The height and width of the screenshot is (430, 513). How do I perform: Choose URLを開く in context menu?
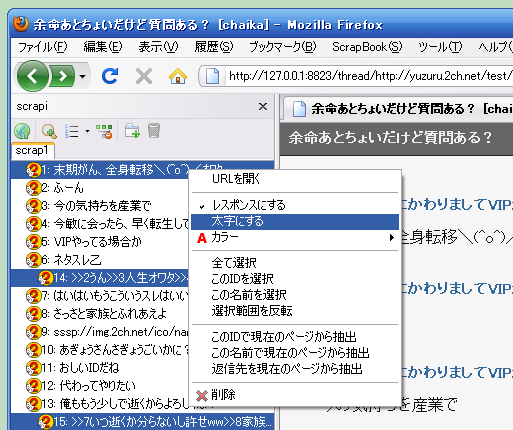point(295,179)
